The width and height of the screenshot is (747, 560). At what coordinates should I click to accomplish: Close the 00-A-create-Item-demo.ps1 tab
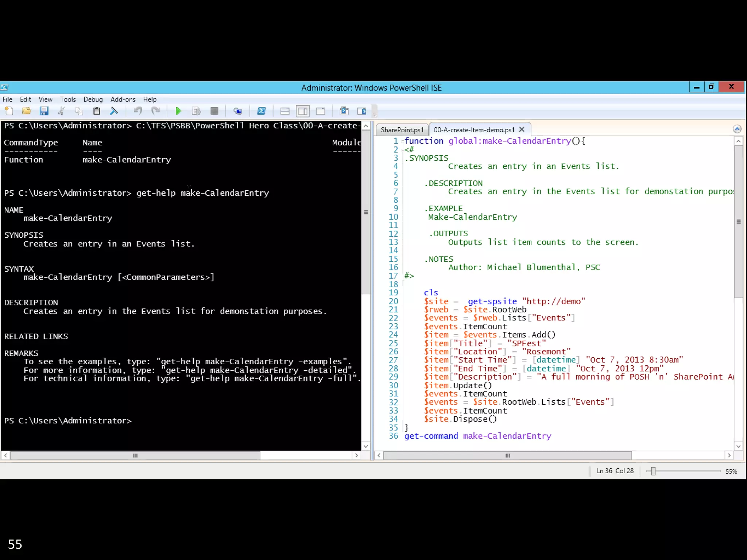pyautogui.click(x=522, y=129)
